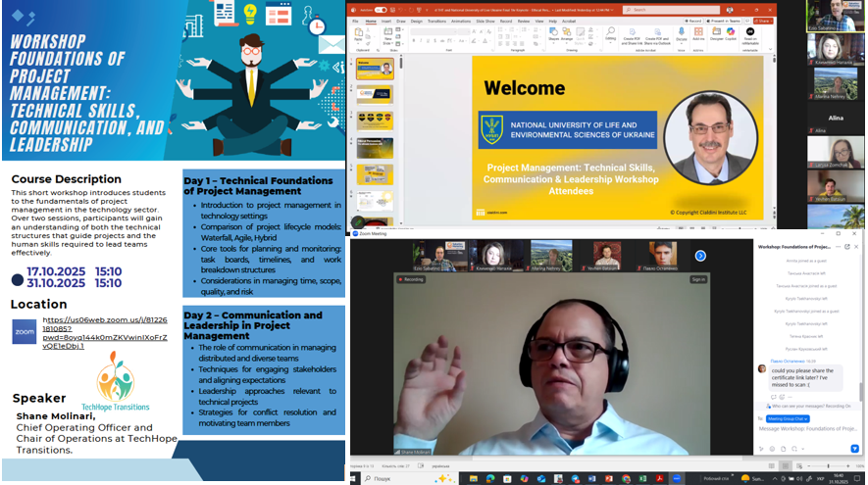Apply italic formatting in PowerPoint
Viewport: 868px width, 485px height.
(x=421, y=41)
